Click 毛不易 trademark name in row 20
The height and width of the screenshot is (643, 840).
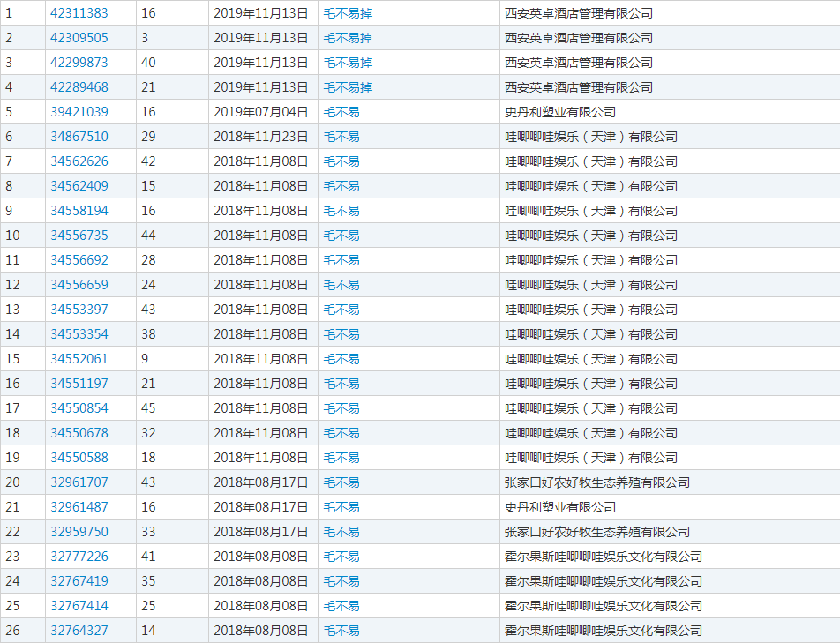click(341, 482)
